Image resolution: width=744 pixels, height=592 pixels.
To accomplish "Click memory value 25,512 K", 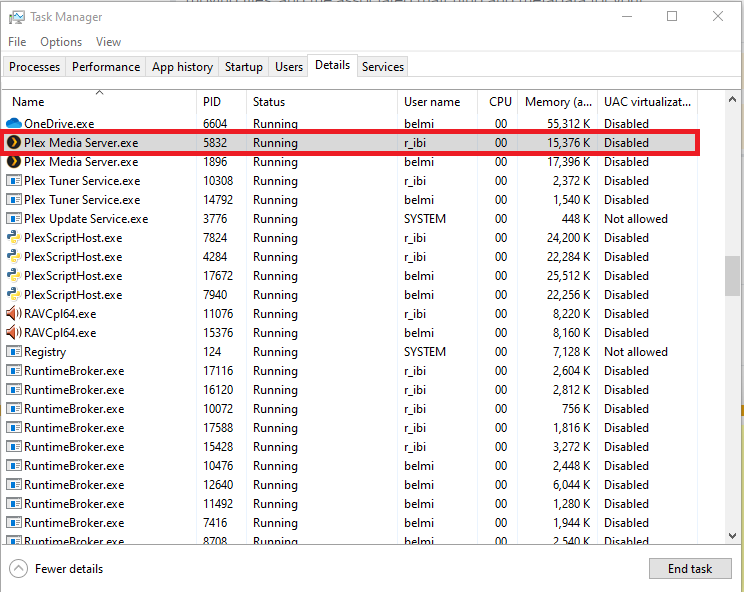I will click(568, 276).
